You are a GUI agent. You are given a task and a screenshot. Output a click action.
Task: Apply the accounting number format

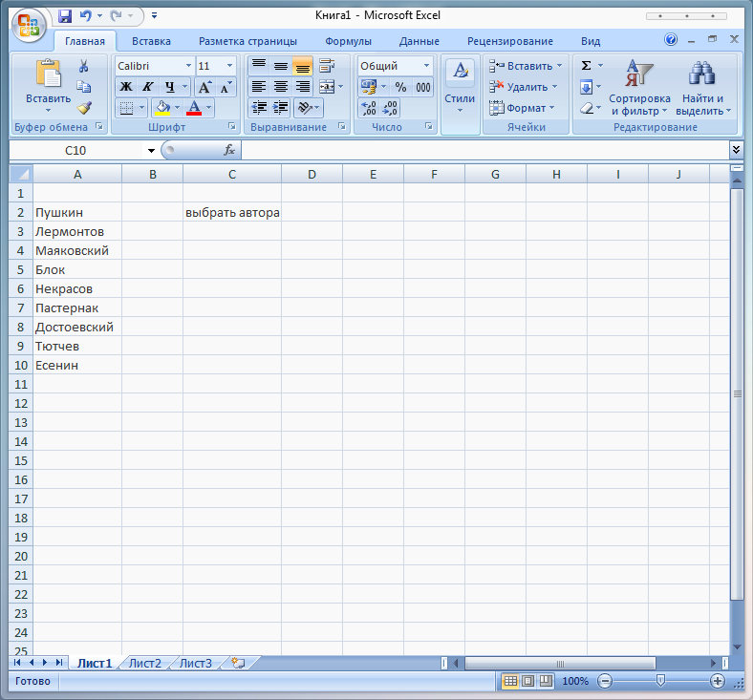(368, 87)
